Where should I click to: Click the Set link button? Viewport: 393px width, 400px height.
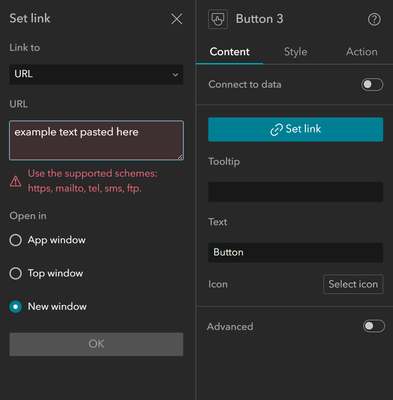[295, 129]
